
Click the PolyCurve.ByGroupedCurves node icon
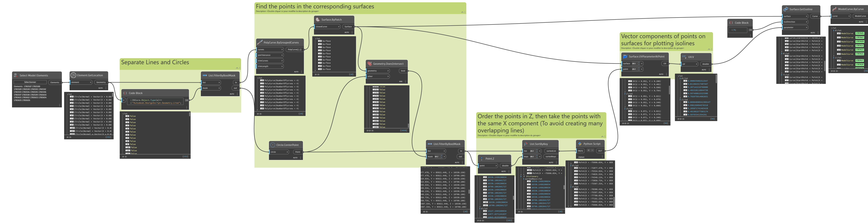tap(260, 42)
